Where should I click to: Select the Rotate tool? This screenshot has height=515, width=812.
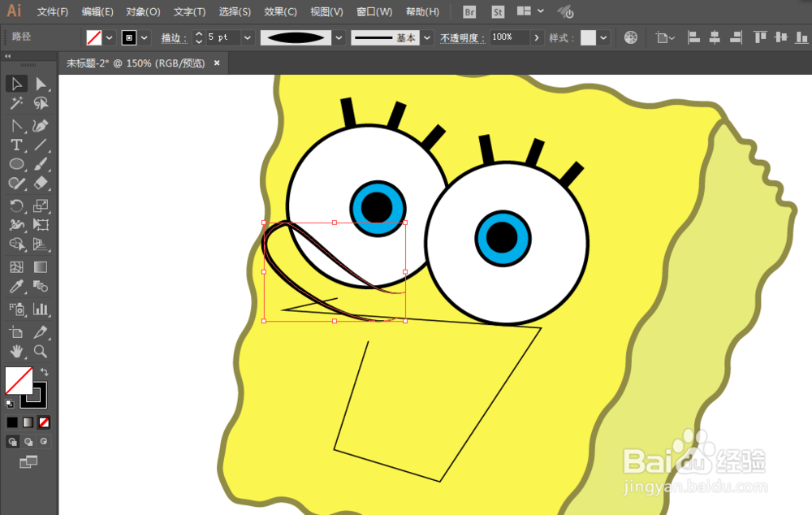click(x=16, y=206)
